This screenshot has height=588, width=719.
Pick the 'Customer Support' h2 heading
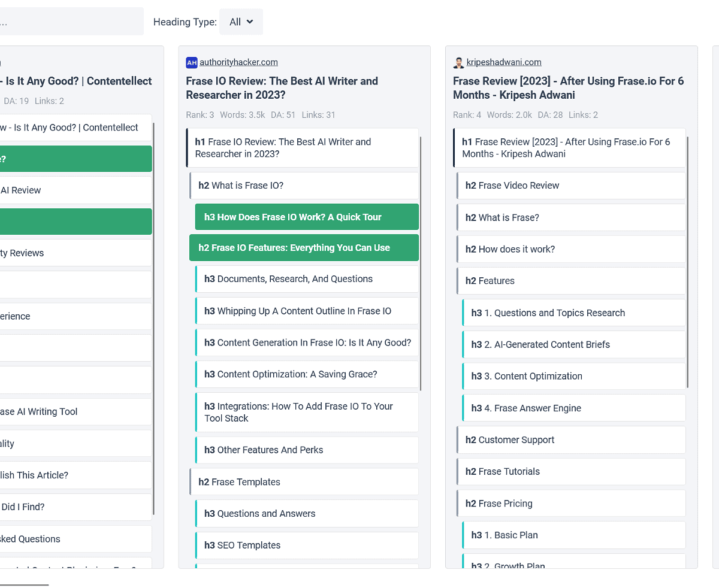(x=571, y=440)
